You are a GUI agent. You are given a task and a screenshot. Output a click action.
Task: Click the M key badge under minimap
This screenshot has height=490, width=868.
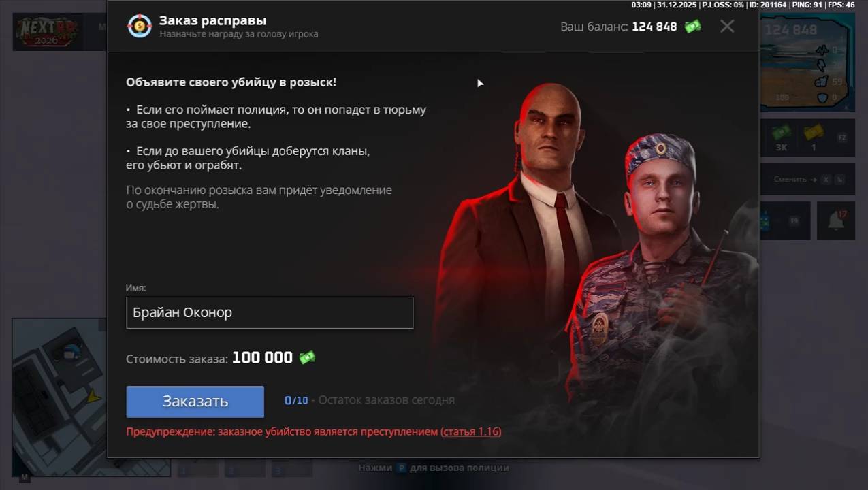(25, 478)
